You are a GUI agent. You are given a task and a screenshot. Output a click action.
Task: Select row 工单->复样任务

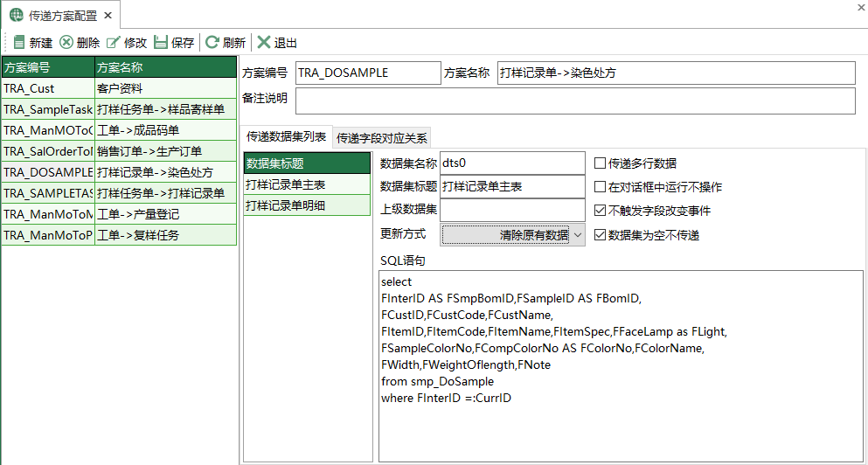point(119,235)
